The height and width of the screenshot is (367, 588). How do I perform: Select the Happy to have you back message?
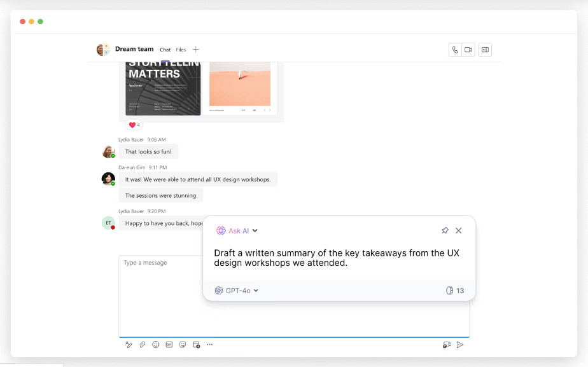pyautogui.click(x=161, y=223)
